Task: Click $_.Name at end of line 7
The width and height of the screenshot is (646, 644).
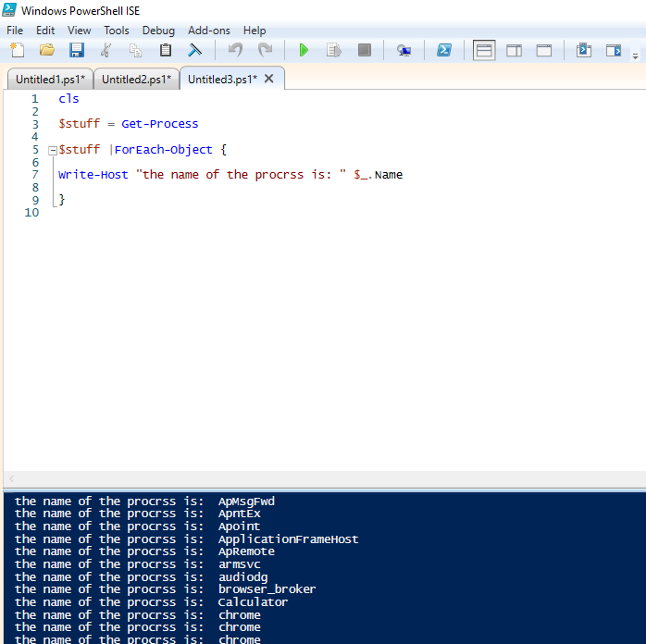Action: [x=379, y=175]
